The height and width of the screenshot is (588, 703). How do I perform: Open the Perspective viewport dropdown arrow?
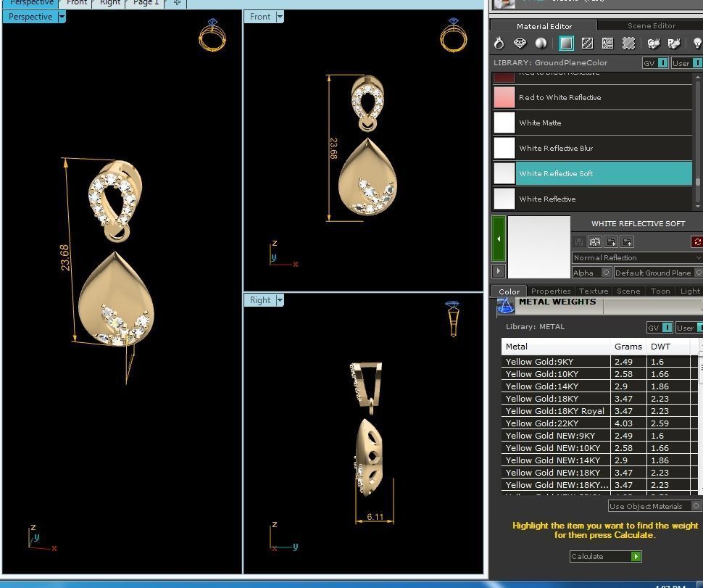click(62, 17)
